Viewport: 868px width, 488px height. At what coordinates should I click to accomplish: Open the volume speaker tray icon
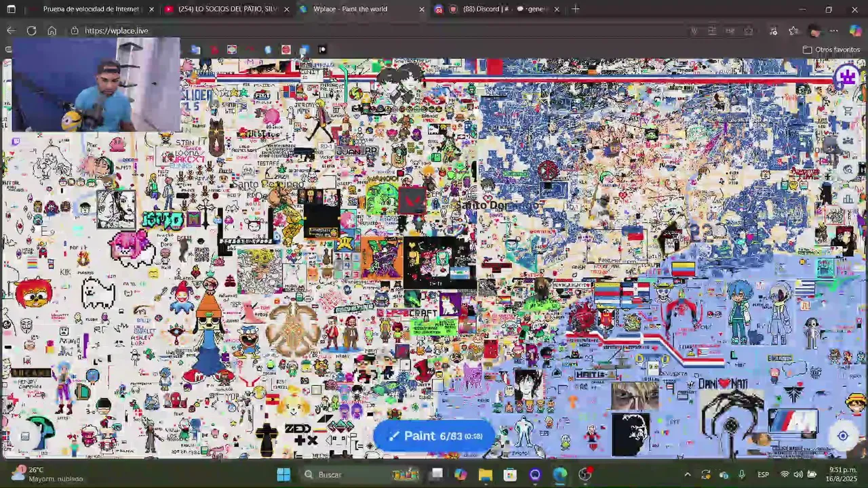798,474
